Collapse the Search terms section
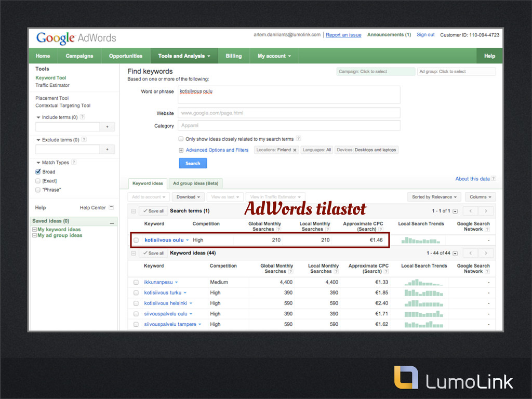The width and height of the screenshot is (532, 399). pos(134,211)
